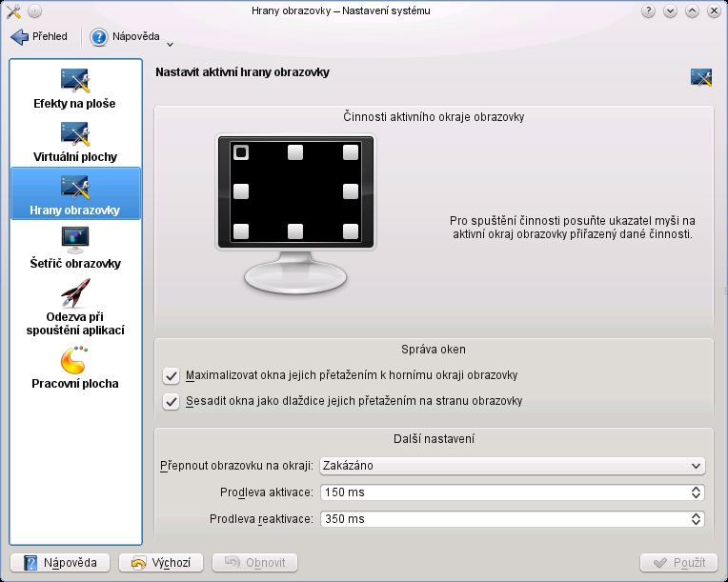Open Efekty na ploše settings icon

tap(74, 80)
